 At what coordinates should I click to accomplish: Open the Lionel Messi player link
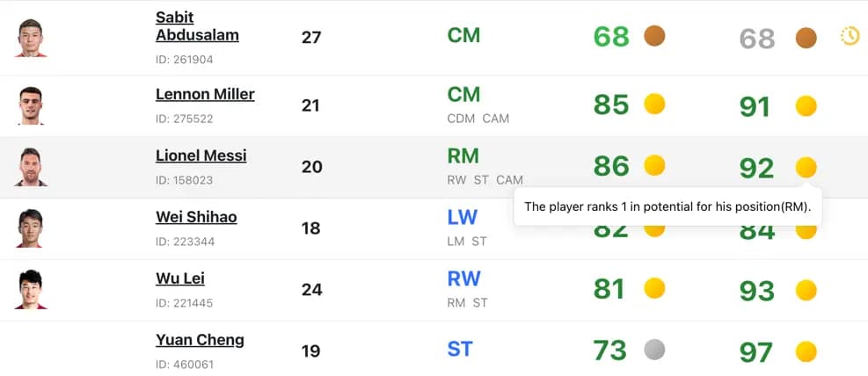click(x=201, y=155)
